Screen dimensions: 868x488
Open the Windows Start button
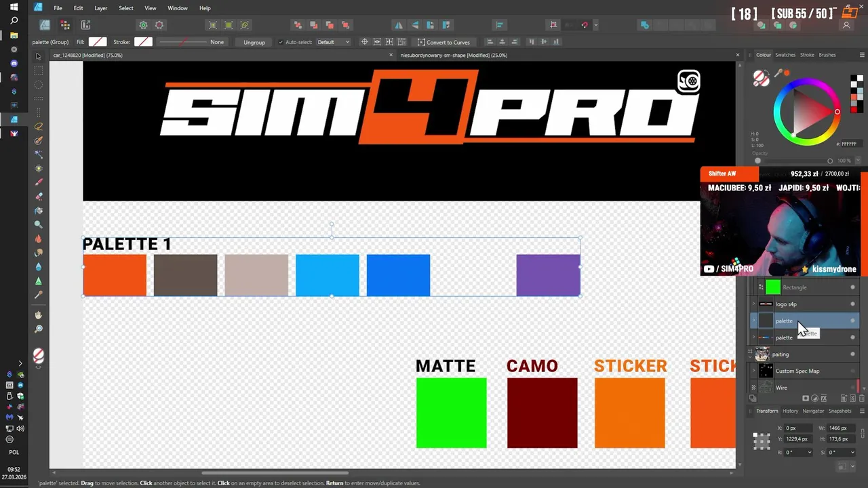pyautogui.click(x=14, y=7)
